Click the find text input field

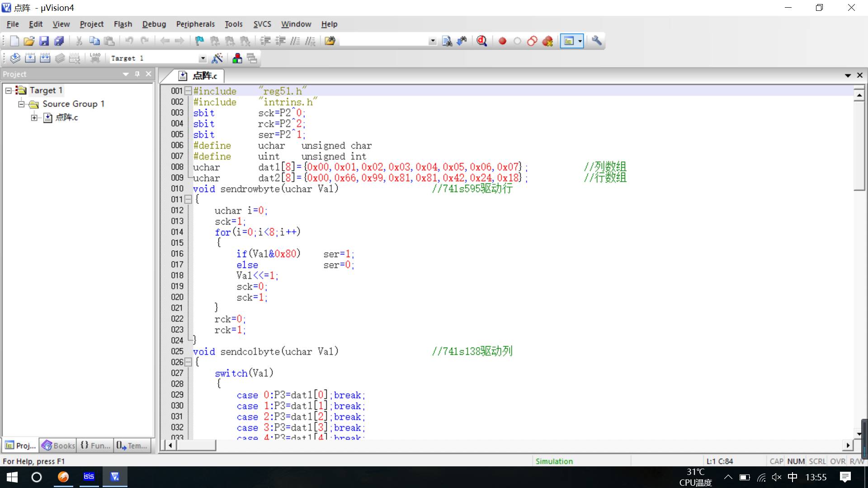pyautogui.click(x=384, y=41)
